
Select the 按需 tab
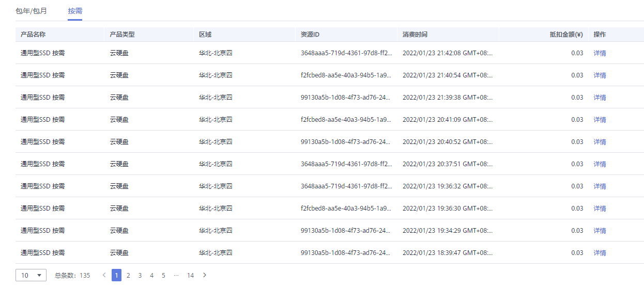(x=75, y=10)
